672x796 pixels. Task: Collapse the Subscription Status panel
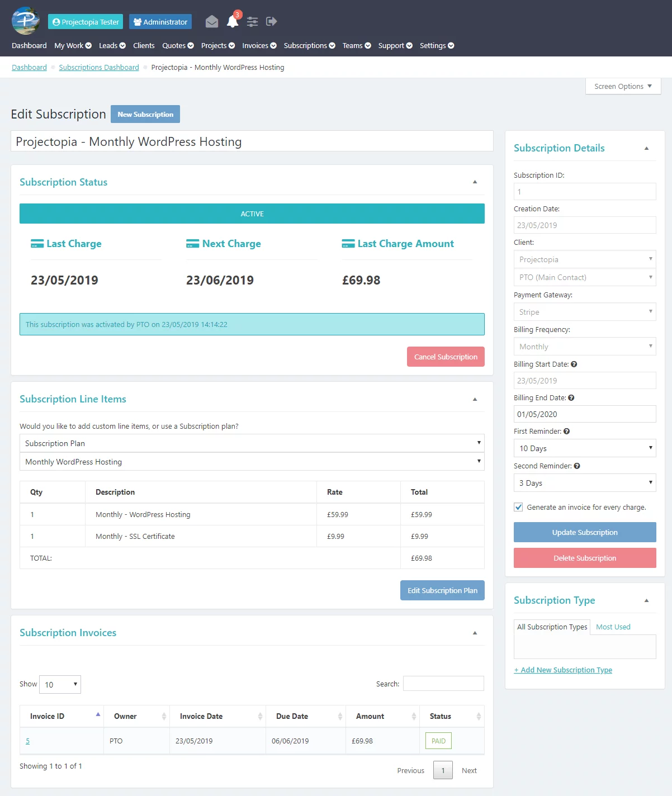point(475,182)
